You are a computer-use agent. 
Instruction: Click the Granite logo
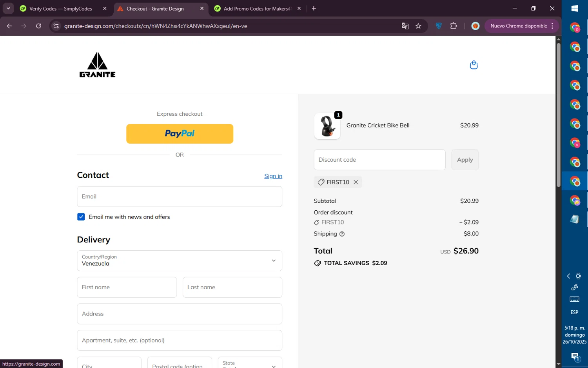pyautogui.click(x=97, y=65)
